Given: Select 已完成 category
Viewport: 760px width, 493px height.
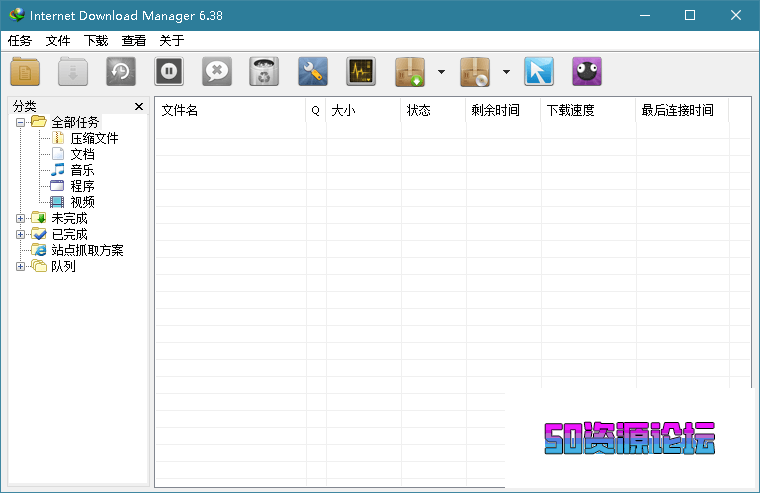Looking at the screenshot, I should pyautogui.click(x=69, y=234).
